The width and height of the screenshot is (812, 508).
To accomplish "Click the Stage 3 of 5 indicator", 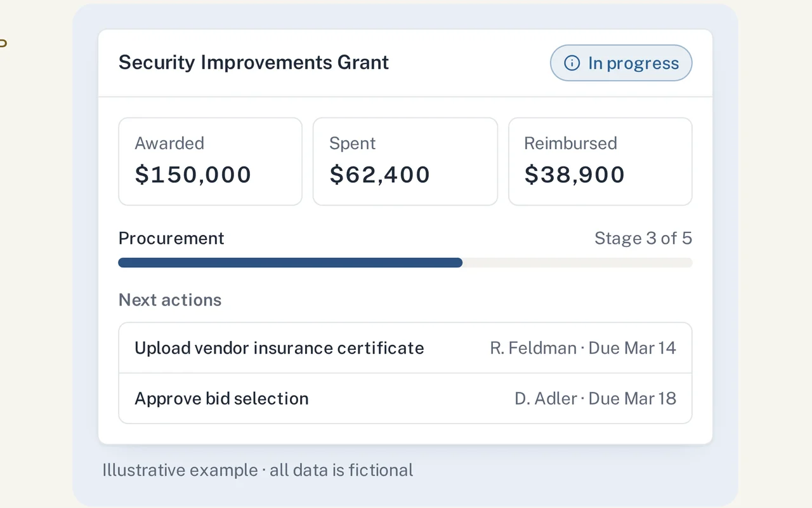I will click(643, 238).
